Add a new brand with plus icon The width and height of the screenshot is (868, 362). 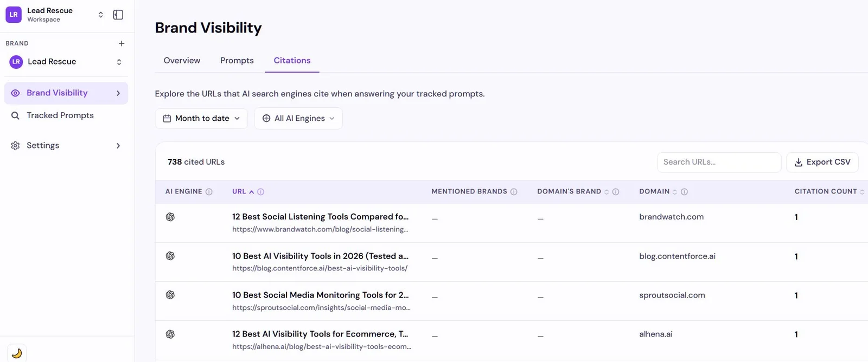coord(122,43)
